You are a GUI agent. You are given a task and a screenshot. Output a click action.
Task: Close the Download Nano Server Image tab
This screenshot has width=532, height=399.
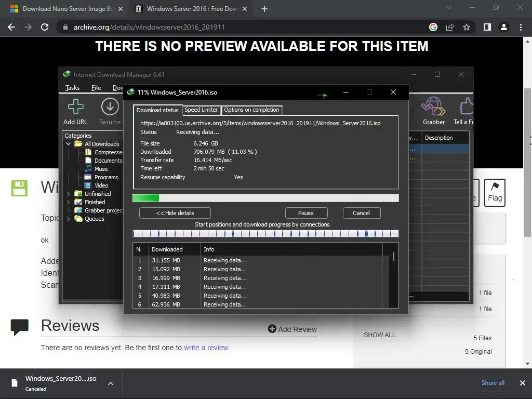click(121, 9)
